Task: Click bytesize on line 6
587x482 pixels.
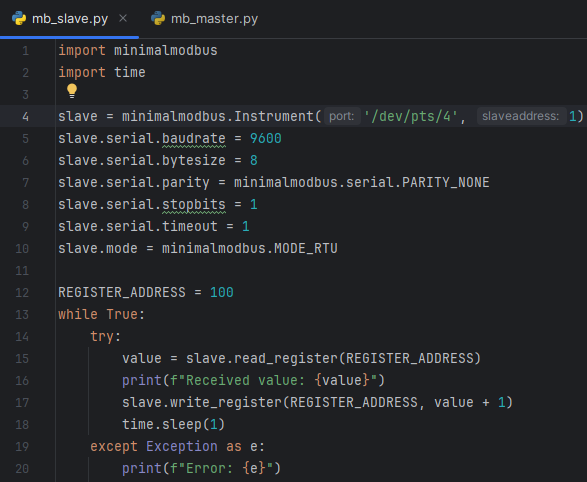Action: coord(194,161)
